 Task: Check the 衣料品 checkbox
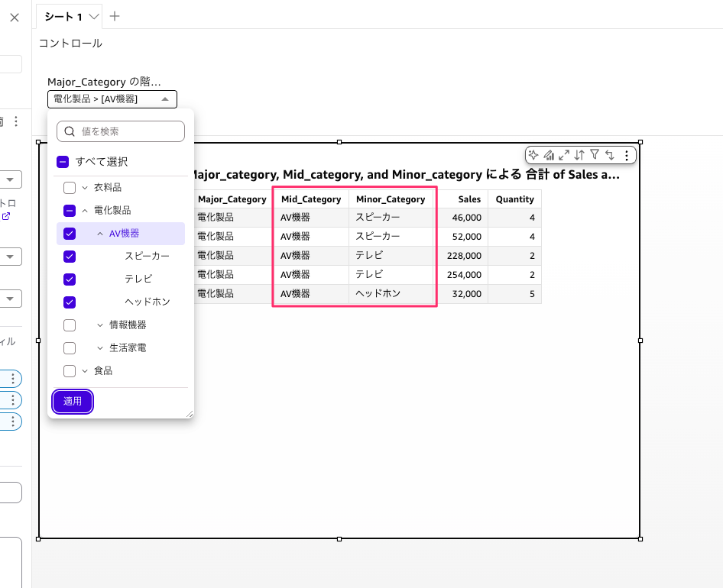[70, 188]
